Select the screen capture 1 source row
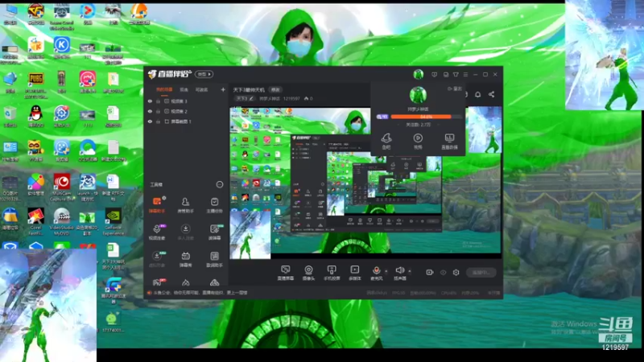Screen dimensions: 644x362 (186, 121)
